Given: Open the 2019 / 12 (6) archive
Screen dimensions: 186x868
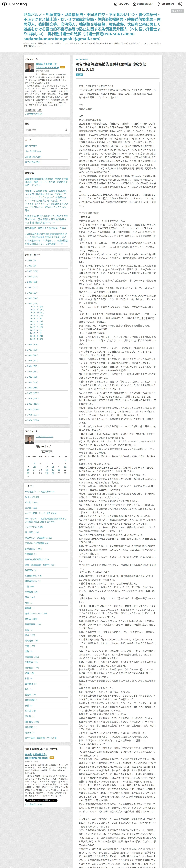Looking at the screenshot, I should click(x=37, y=307).
